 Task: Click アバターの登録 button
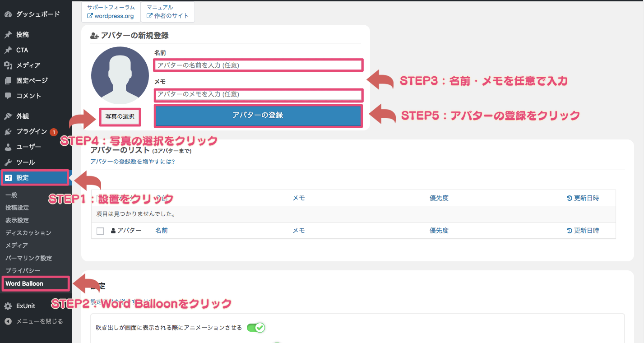[x=258, y=116]
